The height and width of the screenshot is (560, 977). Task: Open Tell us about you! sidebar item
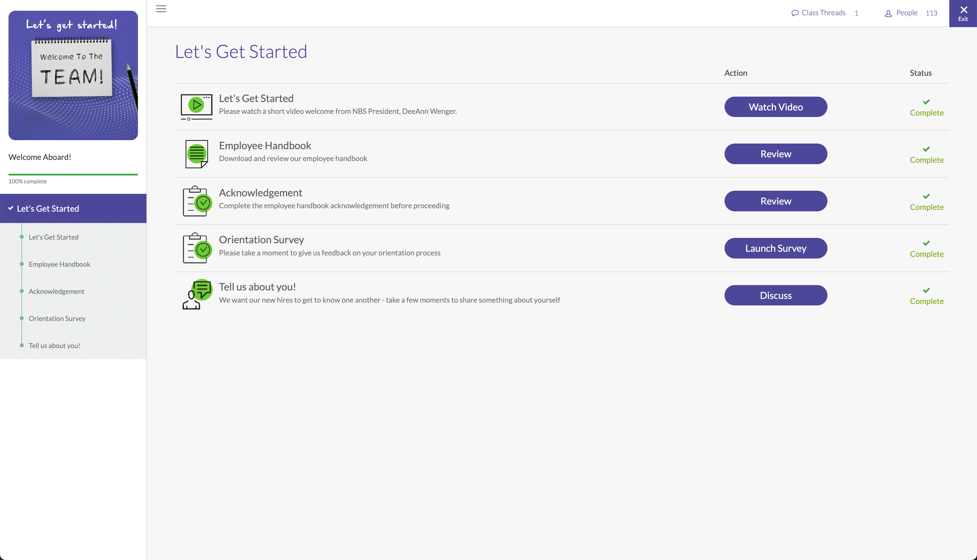pyautogui.click(x=54, y=346)
